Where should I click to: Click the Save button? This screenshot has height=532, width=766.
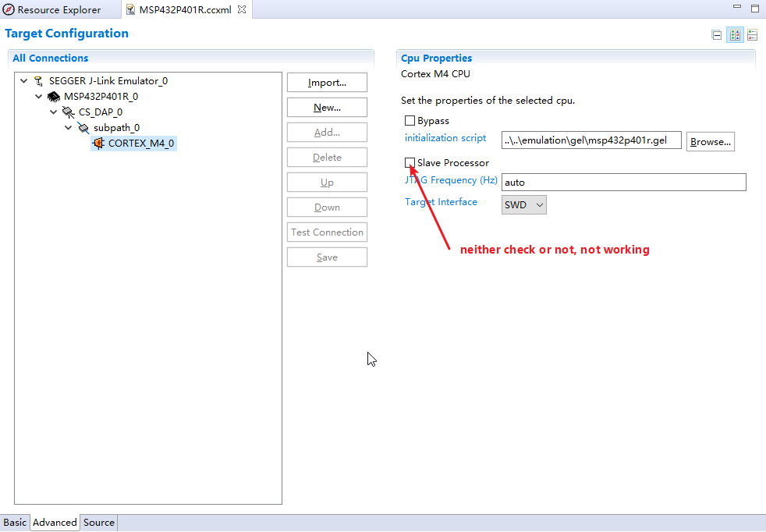327,257
